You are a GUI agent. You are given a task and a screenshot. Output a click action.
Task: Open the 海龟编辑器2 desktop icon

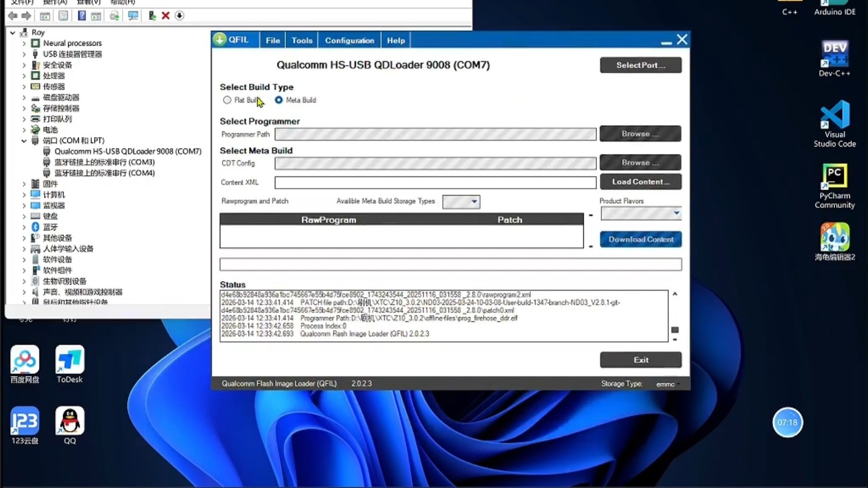click(835, 241)
